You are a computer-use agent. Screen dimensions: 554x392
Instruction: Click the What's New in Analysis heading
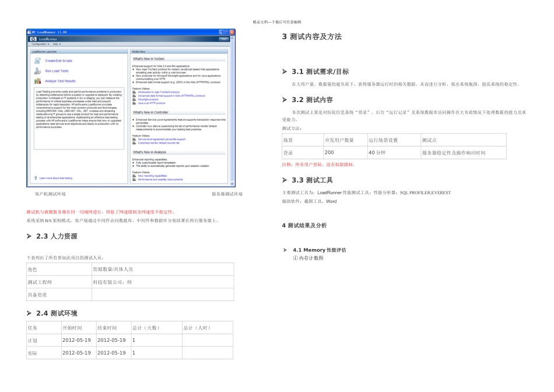(149, 152)
